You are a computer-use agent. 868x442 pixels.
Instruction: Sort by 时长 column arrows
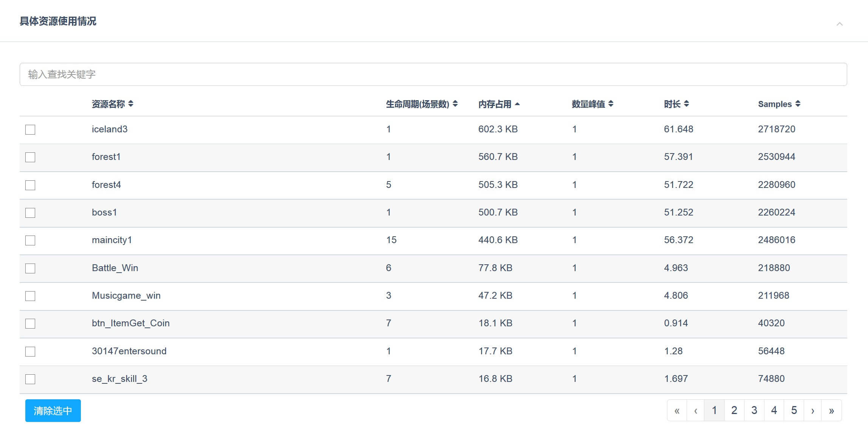click(x=686, y=104)
